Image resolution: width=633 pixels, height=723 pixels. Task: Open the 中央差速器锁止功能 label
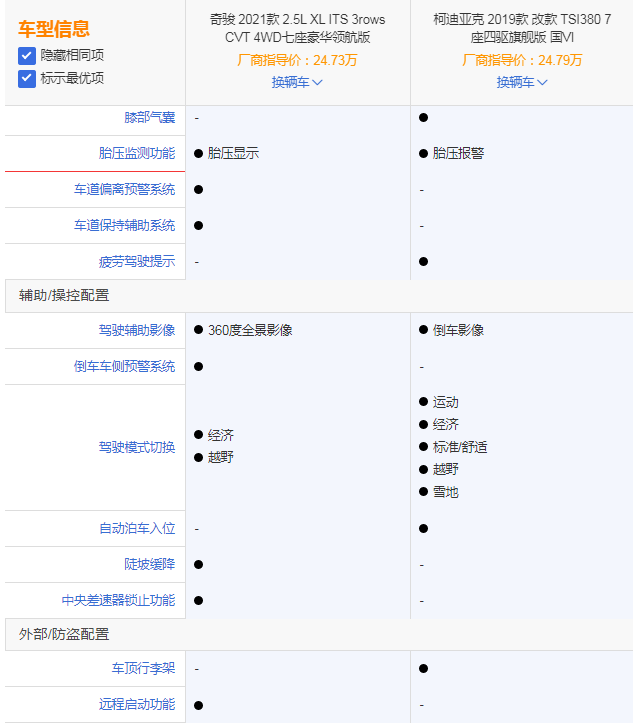pos(118,600)
